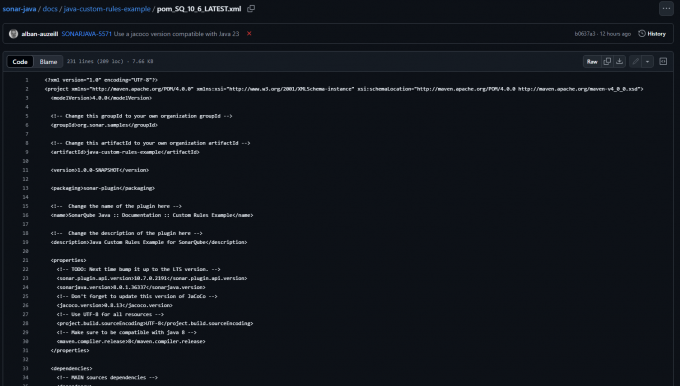Image resolution: width=680 pixels, height=386 pixels.
Task: Expand the edit options dropdown arrow
Action: [647, 62]
